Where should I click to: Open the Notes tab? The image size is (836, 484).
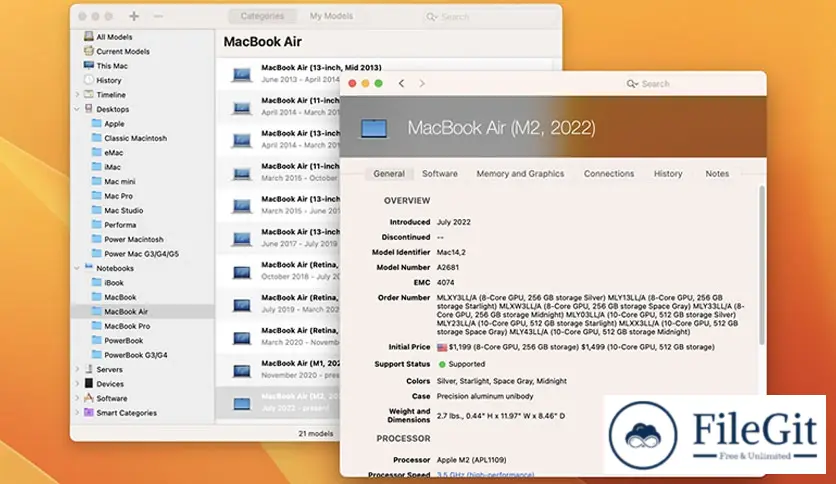(x=717, y=173)
